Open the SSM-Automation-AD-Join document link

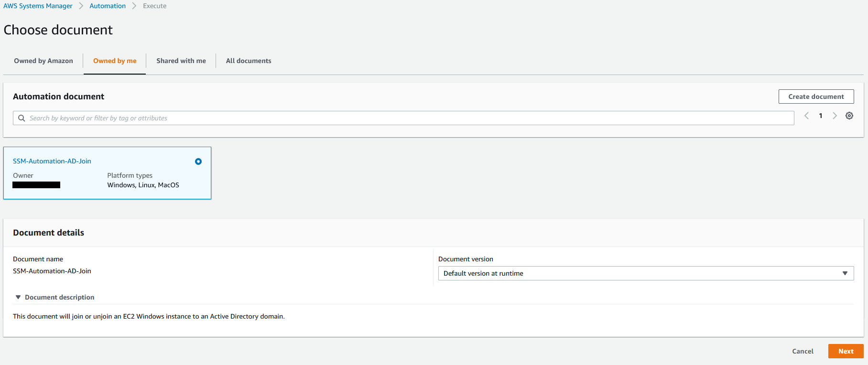pos(52,161)
